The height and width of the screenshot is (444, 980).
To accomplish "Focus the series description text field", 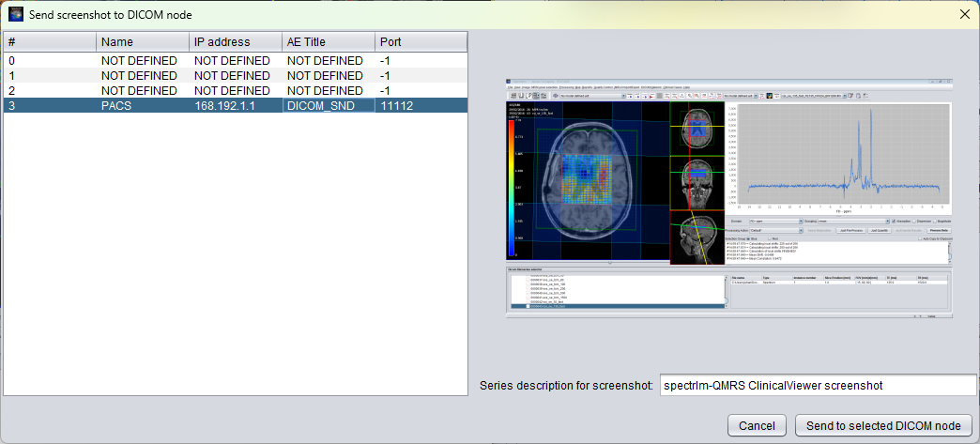I will [x=818, y=385].
